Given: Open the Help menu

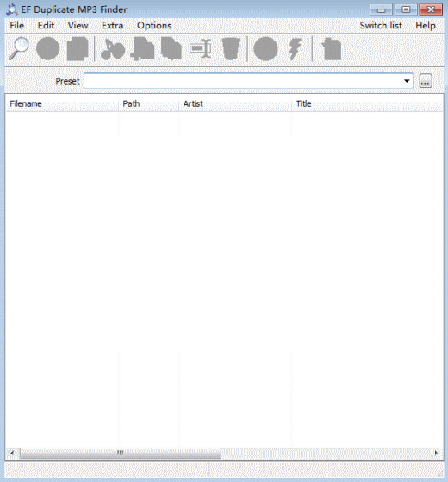Looking at the screenshot, I should pyautogui.click(x=426, y=25).
